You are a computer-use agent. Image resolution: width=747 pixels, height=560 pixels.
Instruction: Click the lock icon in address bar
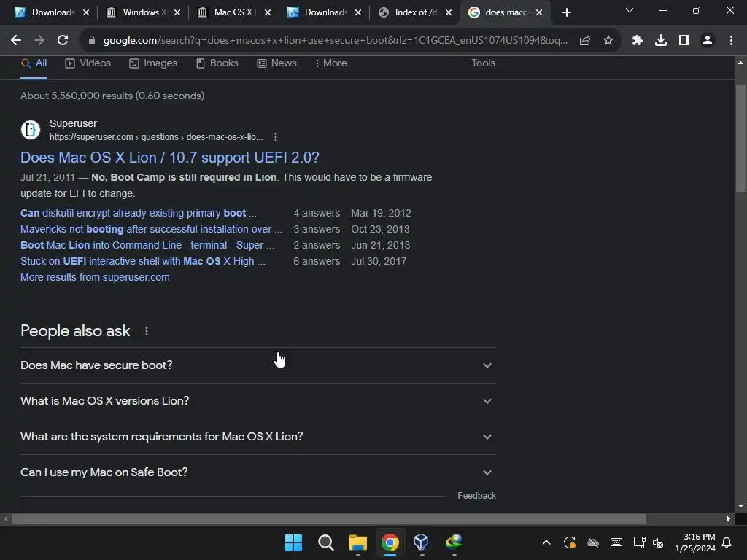point(92,41)
